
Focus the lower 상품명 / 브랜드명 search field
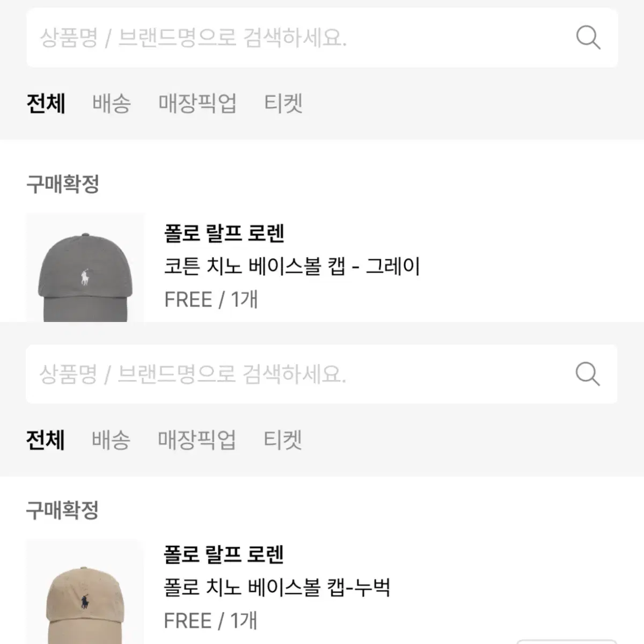(321, 374)
